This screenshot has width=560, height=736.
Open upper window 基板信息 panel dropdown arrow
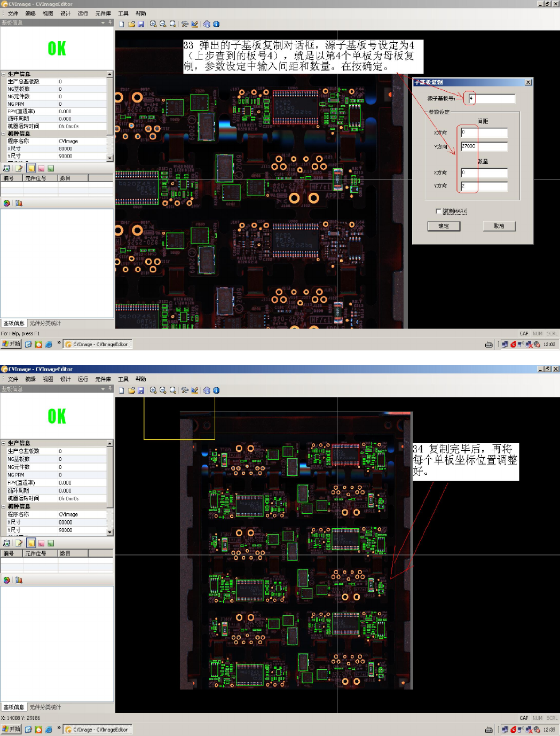pyautogui.click(x=103, y=22)
